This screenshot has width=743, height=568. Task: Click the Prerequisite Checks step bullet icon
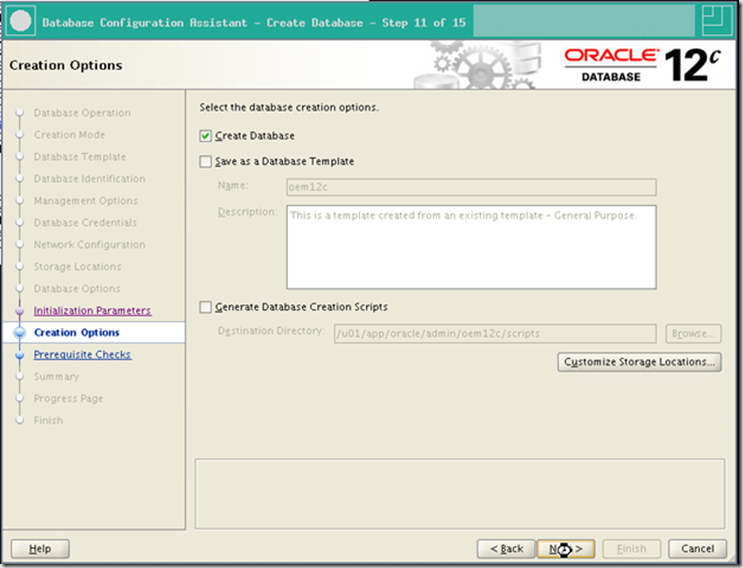19,355
